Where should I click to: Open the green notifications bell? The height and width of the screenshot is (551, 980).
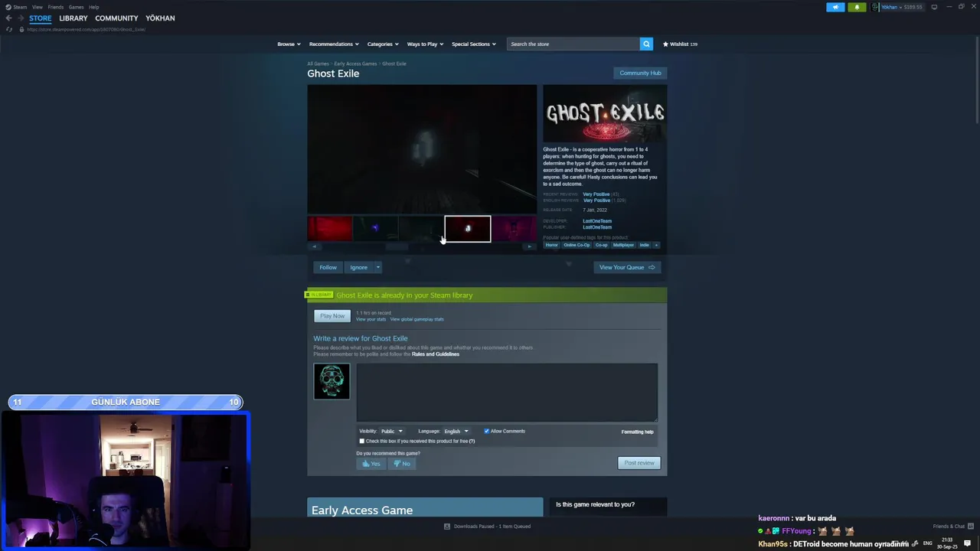(857, 7)
